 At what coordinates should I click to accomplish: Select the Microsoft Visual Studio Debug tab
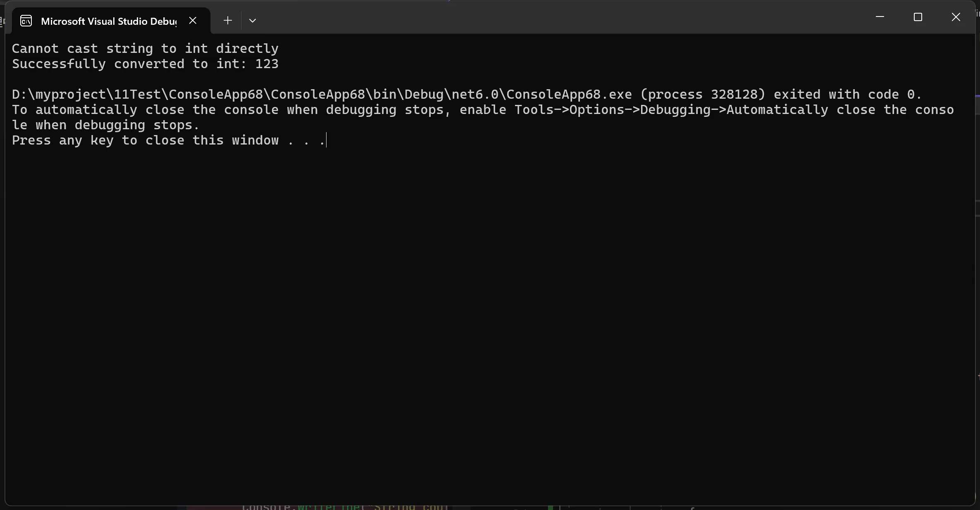click(x=108, y=21)
